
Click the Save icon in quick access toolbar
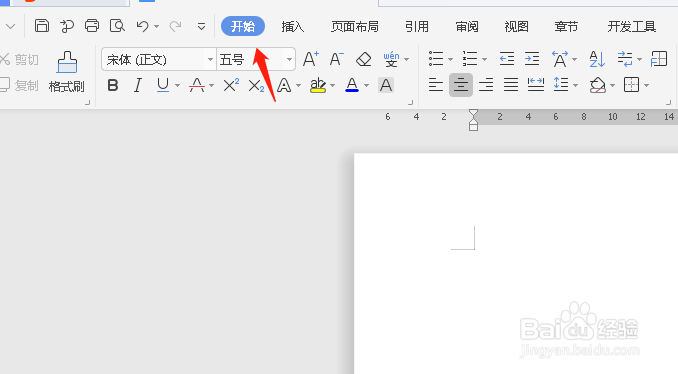coord(42,26)
